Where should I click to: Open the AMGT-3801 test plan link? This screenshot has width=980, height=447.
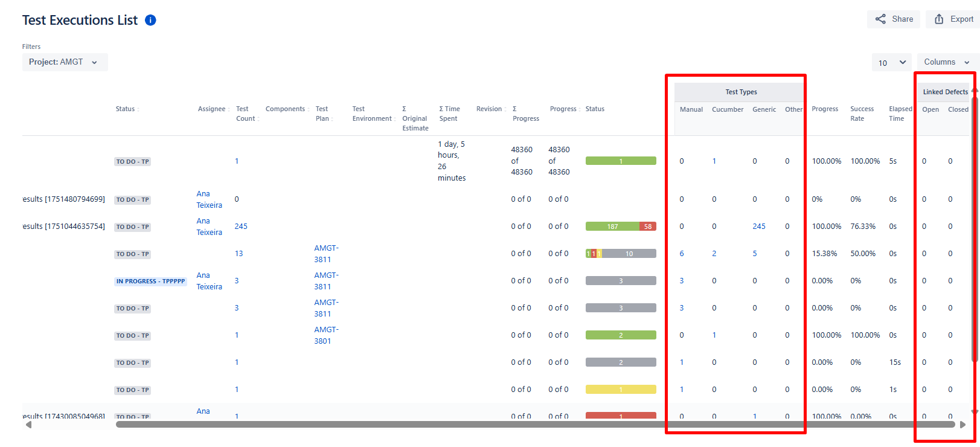pos(325,335)
